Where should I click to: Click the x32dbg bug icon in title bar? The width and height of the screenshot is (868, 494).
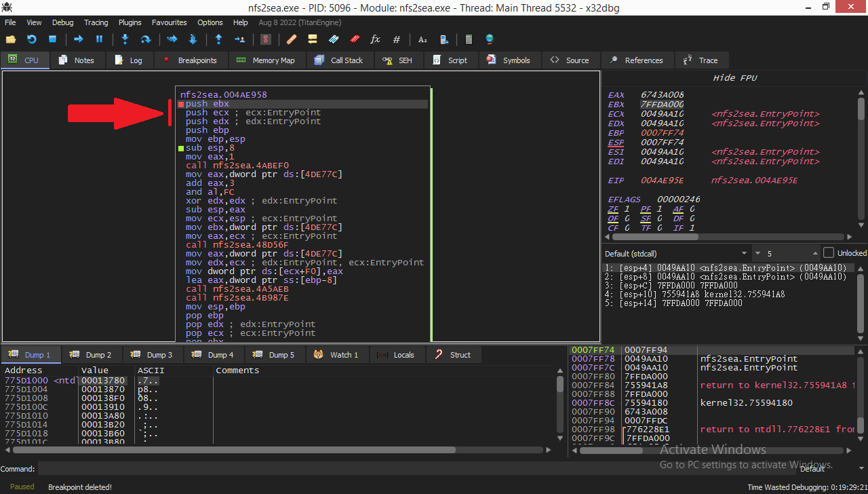click(x=7, y=7)
